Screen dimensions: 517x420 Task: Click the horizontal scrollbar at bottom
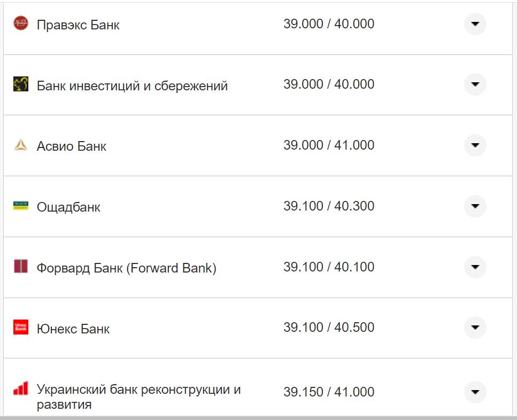pyautogui.click(x=258, y=417)
